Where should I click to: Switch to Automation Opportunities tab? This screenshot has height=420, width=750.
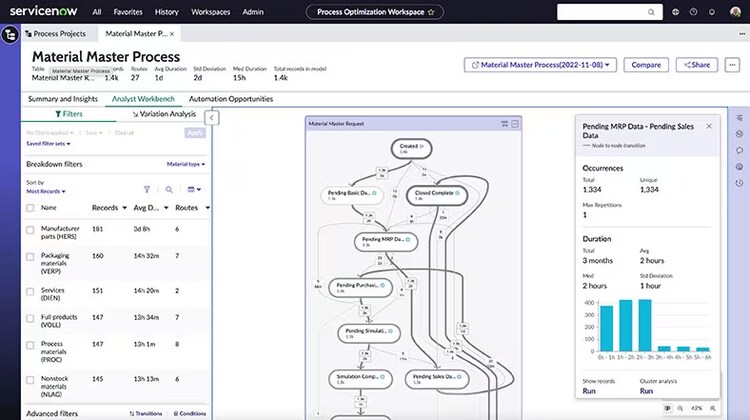(231, 99)
